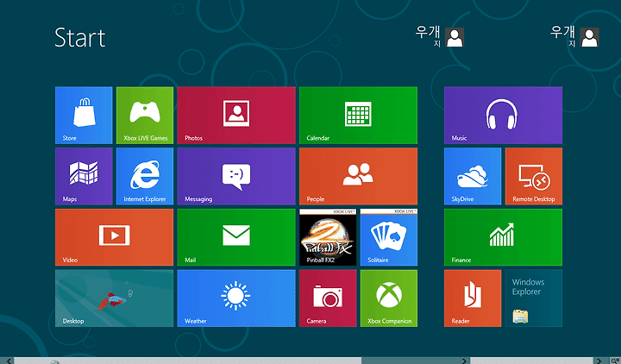Launch the Music tile
This screenshot has height=364, width=621.
tap(503, 116)
